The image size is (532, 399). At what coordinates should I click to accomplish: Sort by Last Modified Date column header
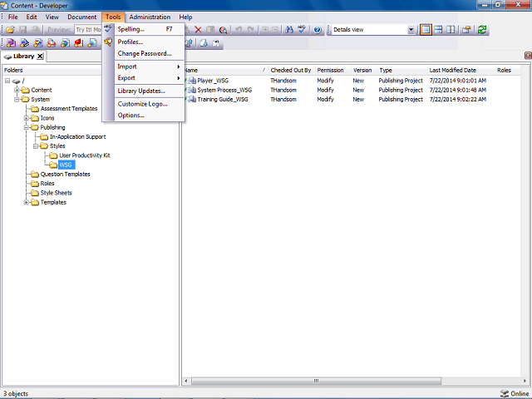point(461,70)
